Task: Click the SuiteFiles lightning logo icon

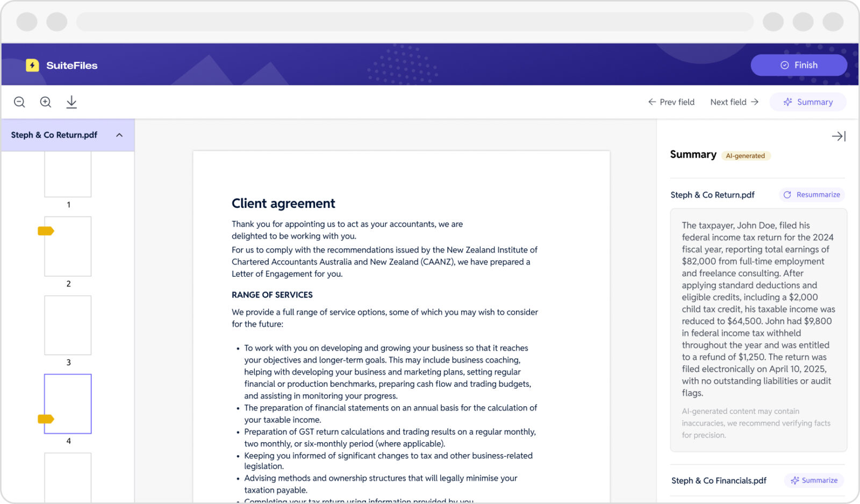Action: [32, 66]
